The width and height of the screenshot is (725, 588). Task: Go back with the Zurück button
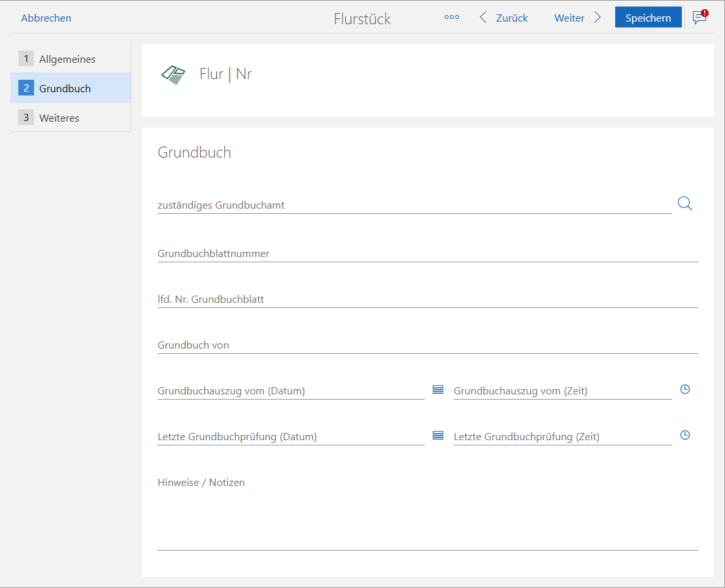click(x=503, y=18)
